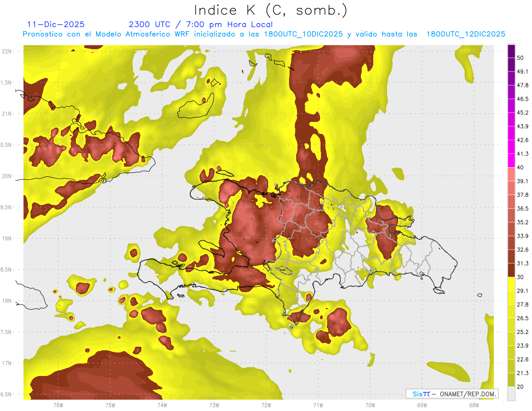Select the magenta swatch between 41.3 and 40
This screenshot has height=411, width=532.
[512, 160]
